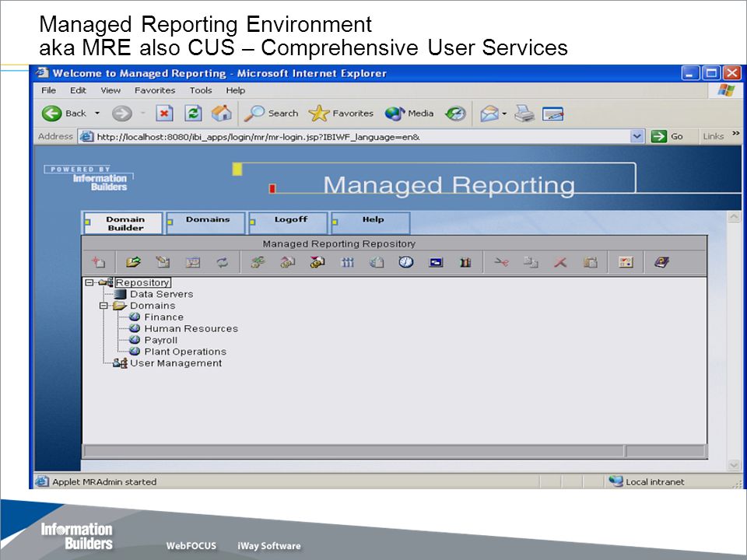
Task: Collapse the Domains tree node
Action: pos(103,306)
